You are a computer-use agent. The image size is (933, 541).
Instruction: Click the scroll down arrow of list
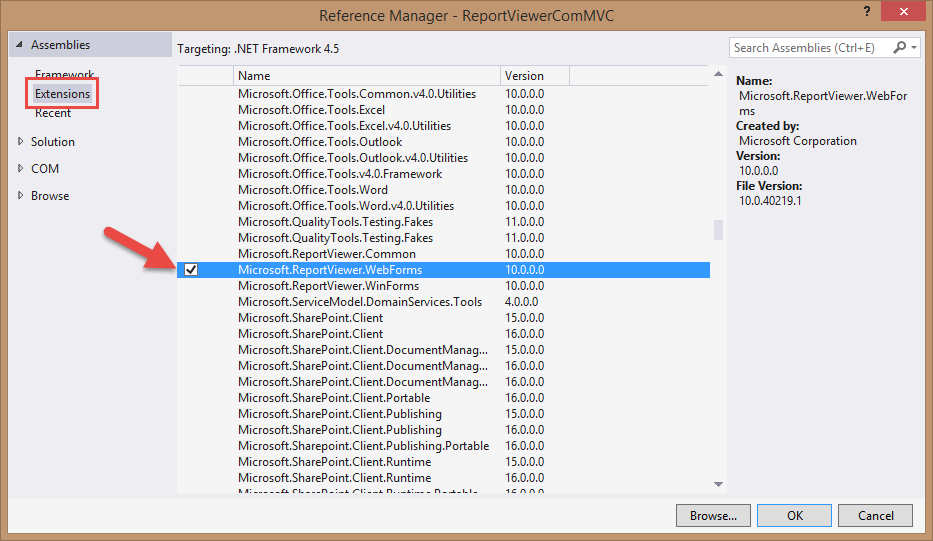coord(718,484)
